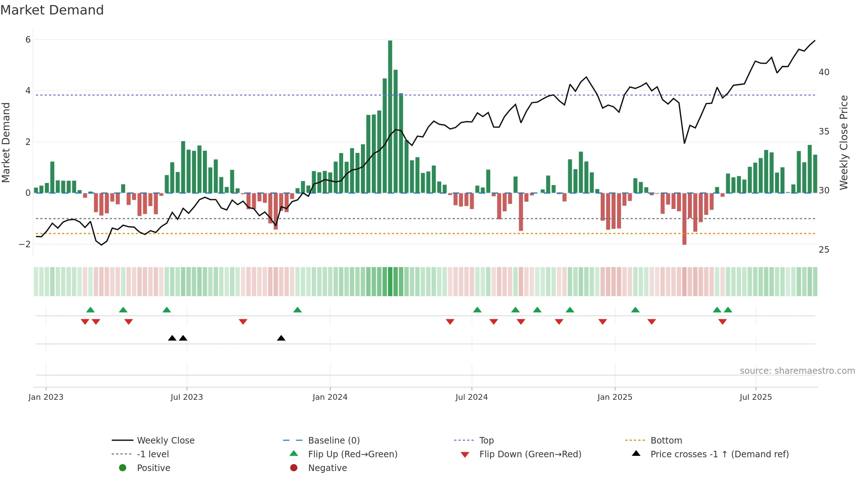This screenshot has height=488, width=868.
Task: Click the tallest green demand bar near 6
Action: (x=390, y=117)
